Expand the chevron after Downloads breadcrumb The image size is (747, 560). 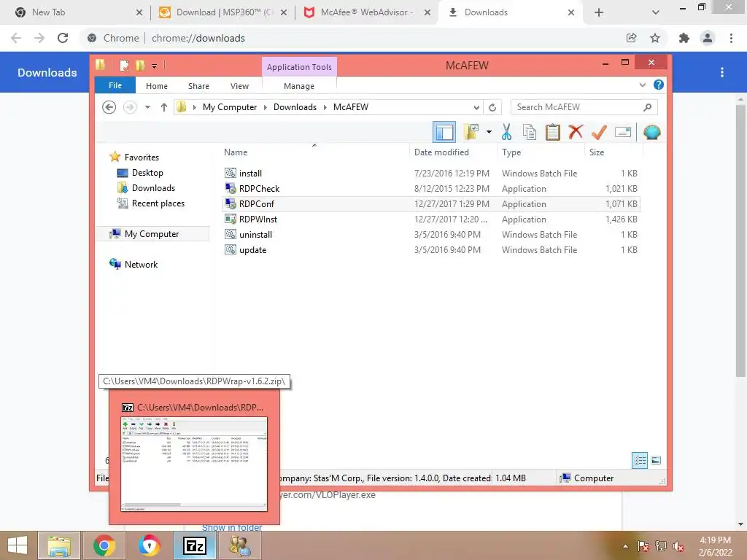[x=325, y=107]
